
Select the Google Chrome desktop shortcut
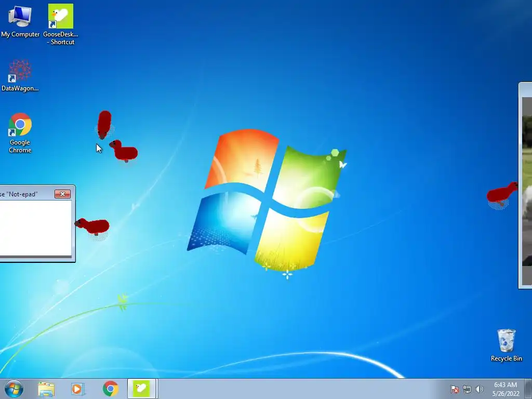tap(20, 132)
